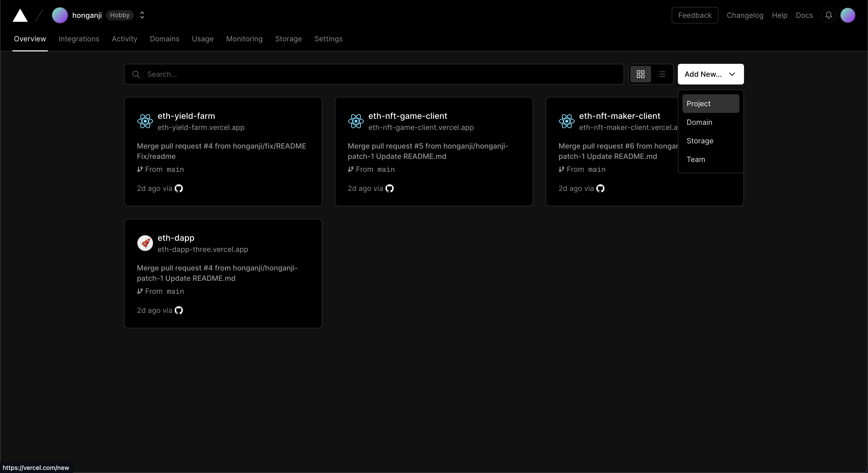Viewport: 868px width, 473px height.
Task: Visit eth-nft-game-client.vercel.app domain
Action: pos(421,127)
